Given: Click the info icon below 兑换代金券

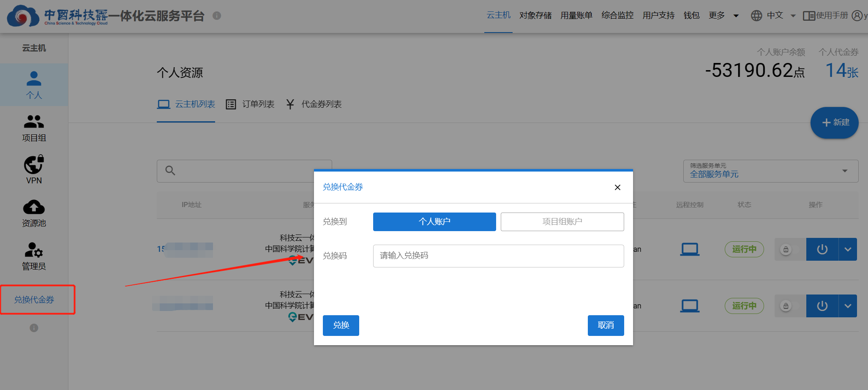Looking at the screenshot, I should (x=34, y=328).
